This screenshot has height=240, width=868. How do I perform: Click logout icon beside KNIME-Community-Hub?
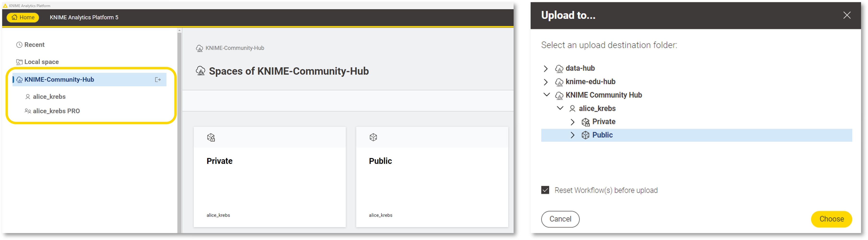158,80
